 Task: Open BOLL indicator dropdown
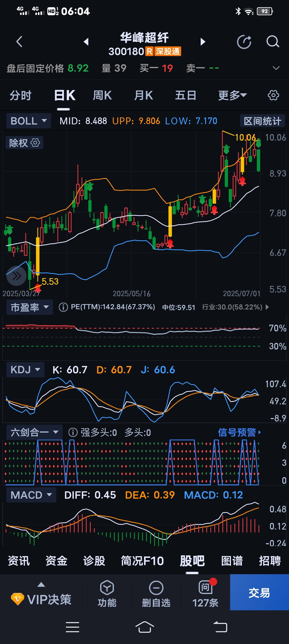tap(29, 121)
